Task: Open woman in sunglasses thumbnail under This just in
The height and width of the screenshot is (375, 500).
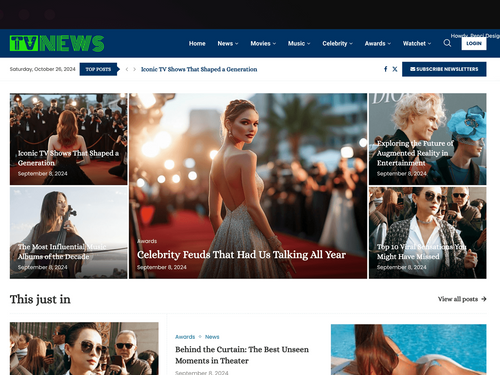Action: click(84, 348)
